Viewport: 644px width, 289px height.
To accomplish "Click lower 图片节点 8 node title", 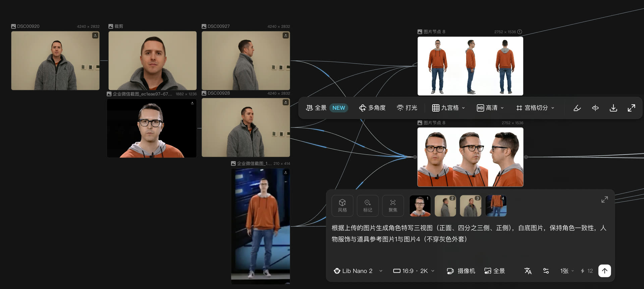I will click(x=434, y=123).
